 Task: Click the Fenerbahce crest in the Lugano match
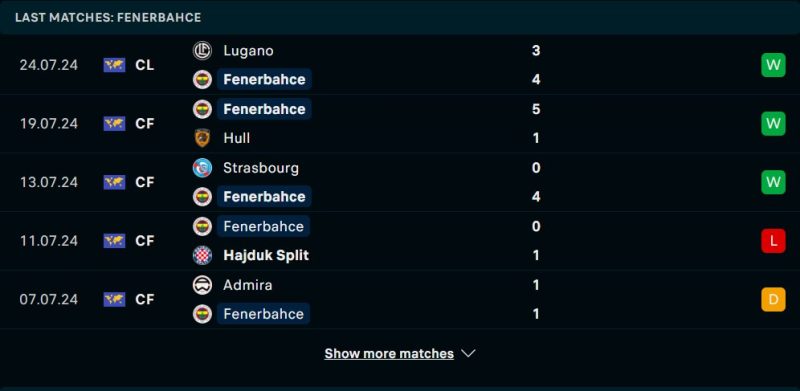pyautogui.click(x=202, y=80)
